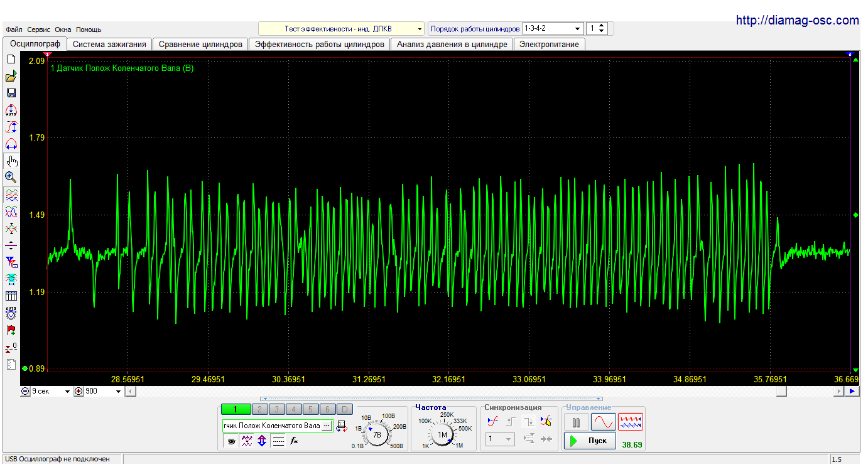This screenshot has height=467, width=868.
Task: Click the purple horizontal line cursor icon
Action: point(11,245)
